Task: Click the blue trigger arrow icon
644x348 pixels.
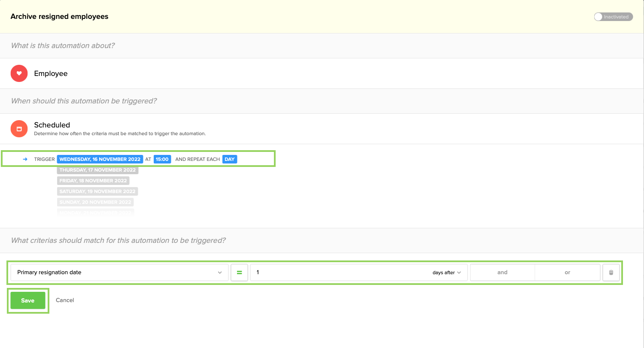Action: 25,159
